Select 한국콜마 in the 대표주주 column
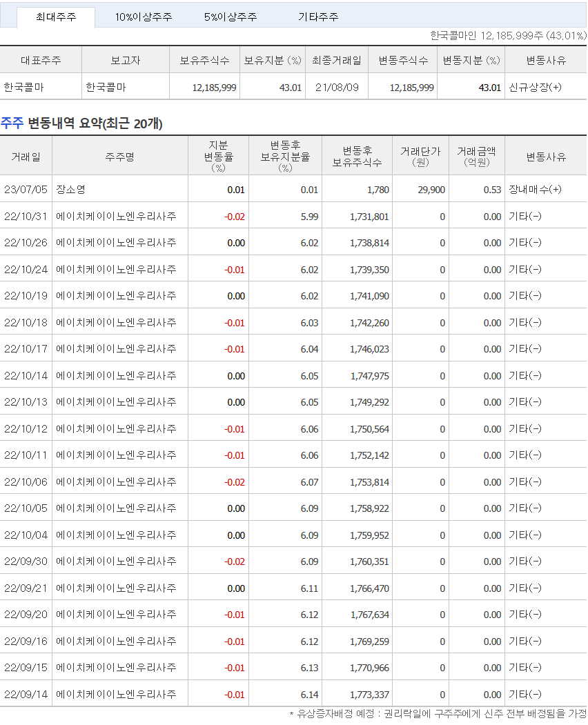588x725 pixels. pyautogui.click(x=23, y=88)
